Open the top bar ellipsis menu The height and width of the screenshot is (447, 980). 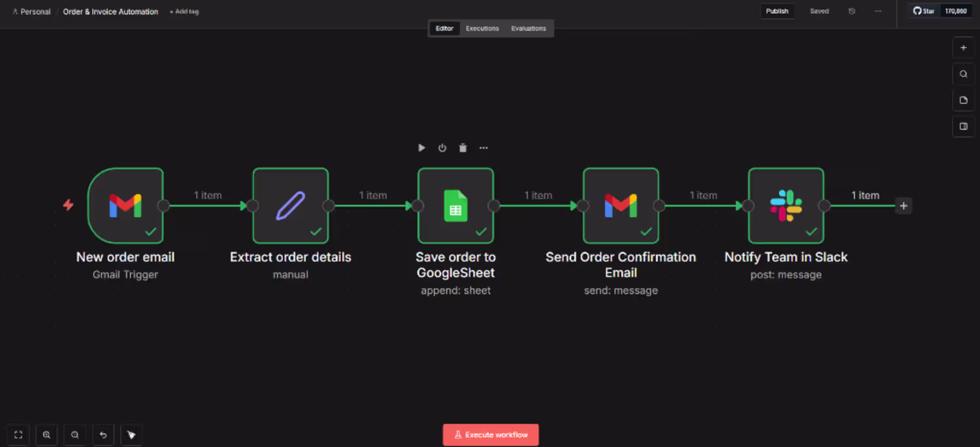(x=878, y=11)
